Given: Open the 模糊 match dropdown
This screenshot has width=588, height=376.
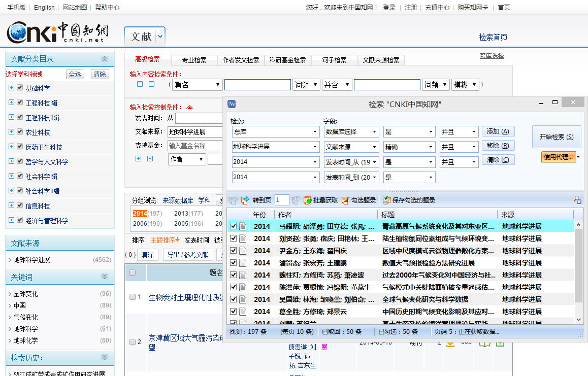Looking at the screenshot, I should click(x=465, y=85).
